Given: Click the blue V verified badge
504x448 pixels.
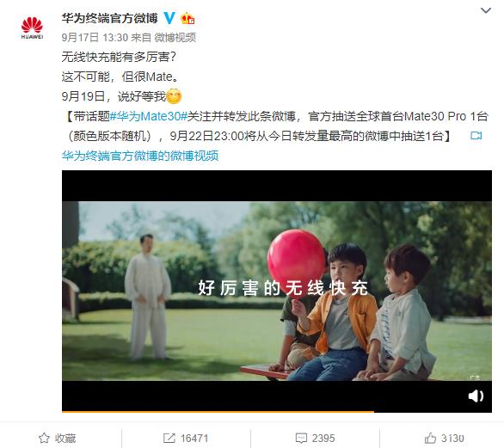Looking at the screenshot, I should [x=169, y=18].
